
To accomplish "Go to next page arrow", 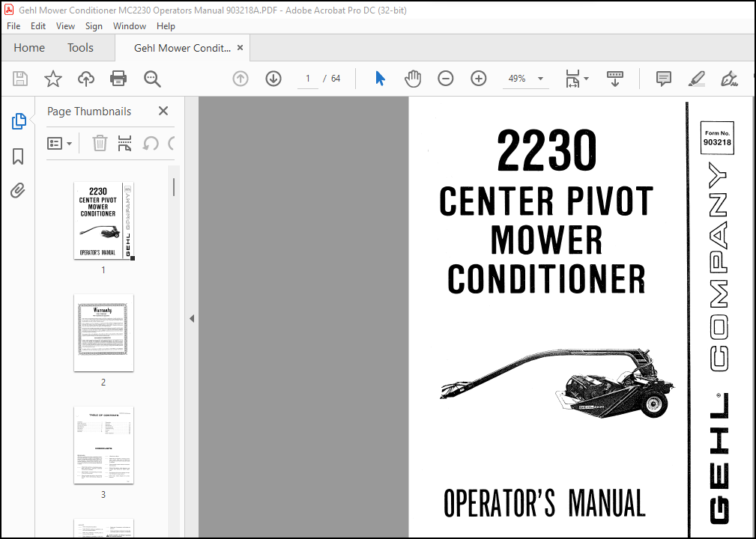I will pyautogui.click(x=273, y=78).
